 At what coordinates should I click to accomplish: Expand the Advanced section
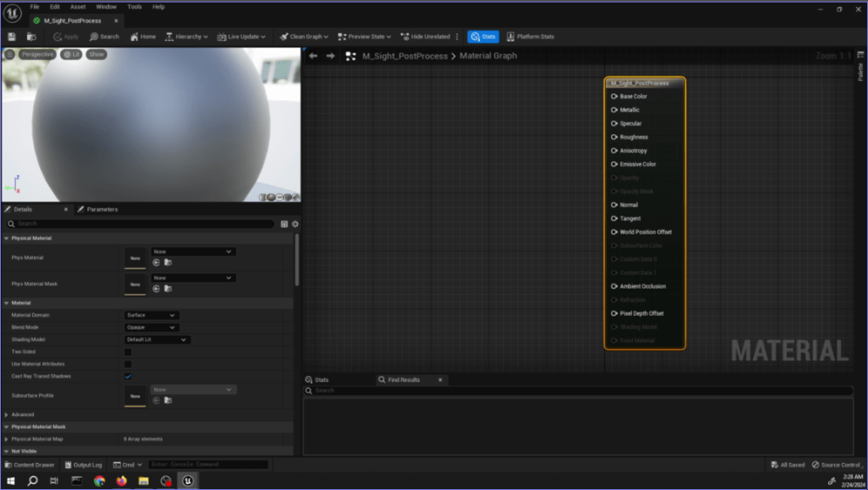(7, 414)
